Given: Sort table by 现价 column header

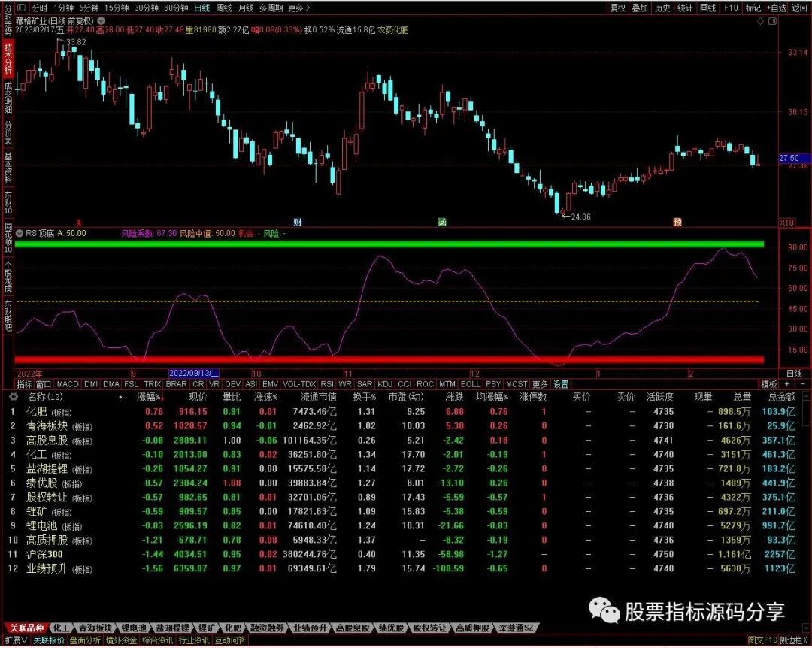Looking at the screenshot, I should [197, 398].
